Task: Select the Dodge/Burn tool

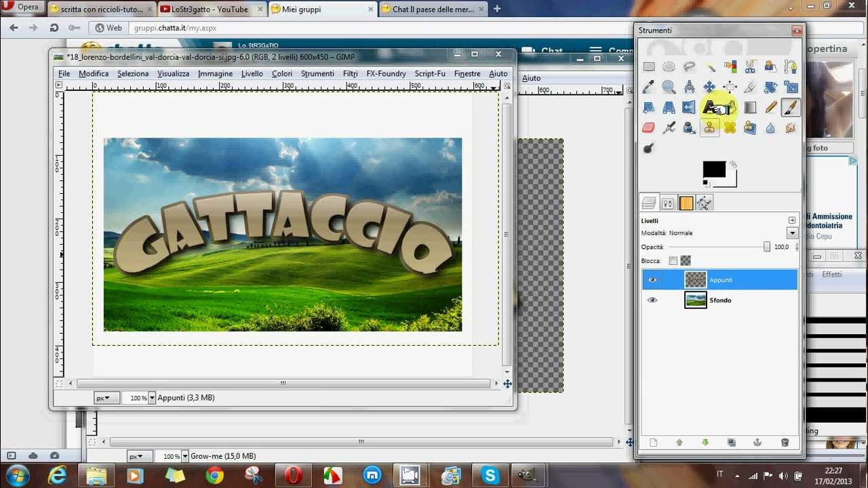Action: [x=649, y=148]
